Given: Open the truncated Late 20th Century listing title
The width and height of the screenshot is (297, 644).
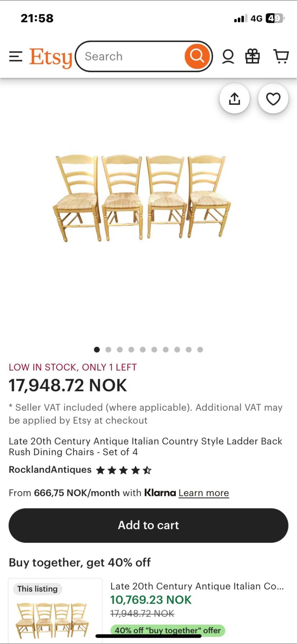Looking at the screenshot, I should click(197, 586).
